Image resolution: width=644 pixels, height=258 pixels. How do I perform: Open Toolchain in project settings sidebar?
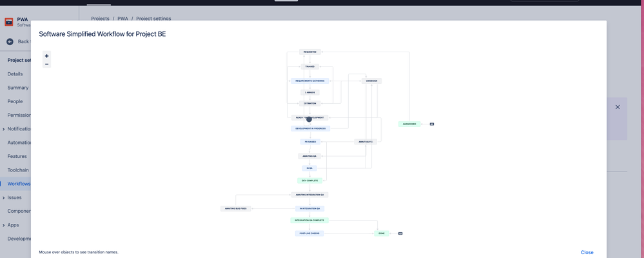click(18, 170)
